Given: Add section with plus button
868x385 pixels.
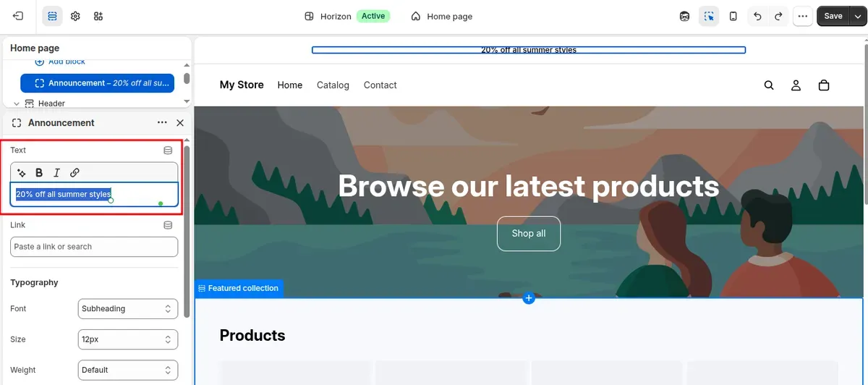Looking at the screenshot, I should 529,298.
